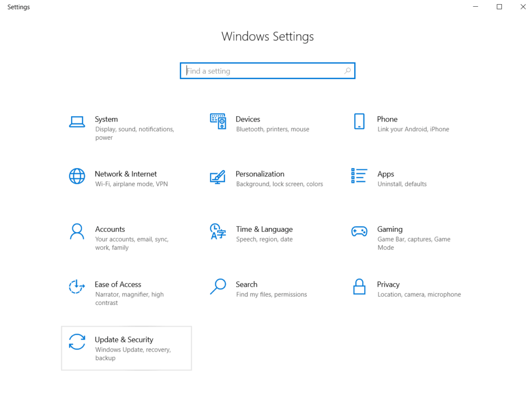The height and width of the screenshot is (402, 532).
Task: Click 'Display, sound, notifications, power' text
Action: pyautogui.click(x=135, y=133)
